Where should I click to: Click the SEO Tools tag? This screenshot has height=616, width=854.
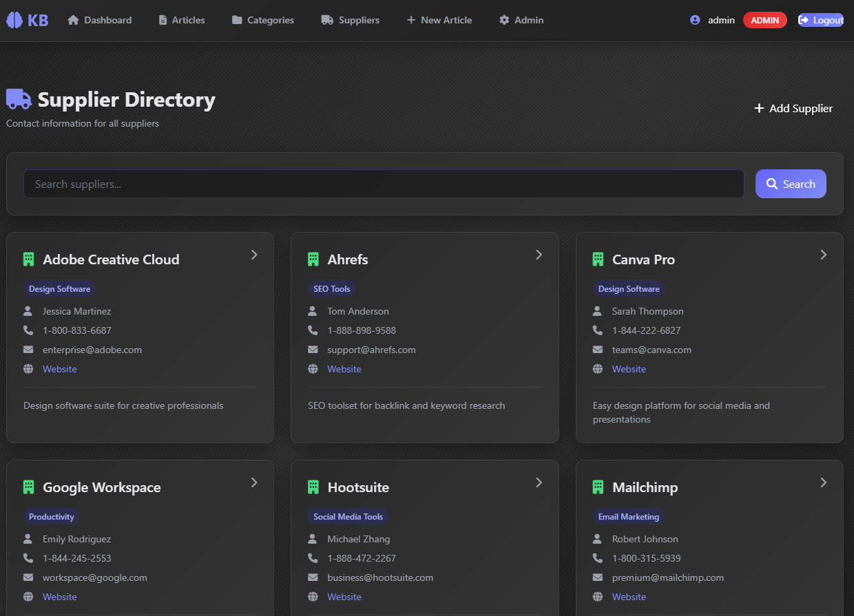click(332, 288)
